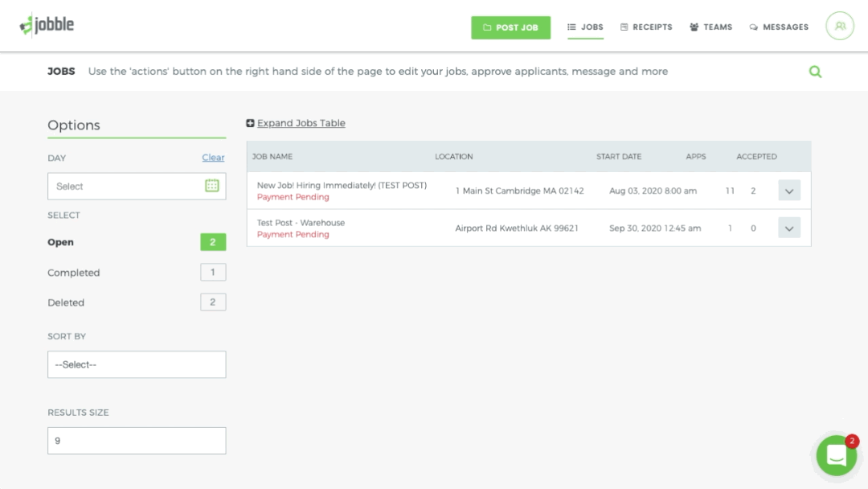Image resolution: width=868 pixels, height=489 pixels.
Task: Click the Day Select date field
Action: click(x=137, y=186)
